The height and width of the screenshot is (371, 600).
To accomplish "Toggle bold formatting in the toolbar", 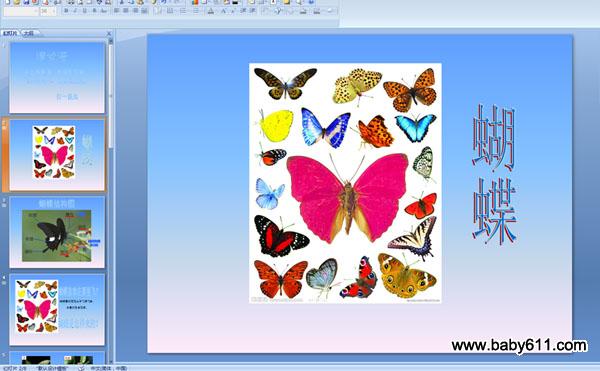I will (x=66, y=11).
